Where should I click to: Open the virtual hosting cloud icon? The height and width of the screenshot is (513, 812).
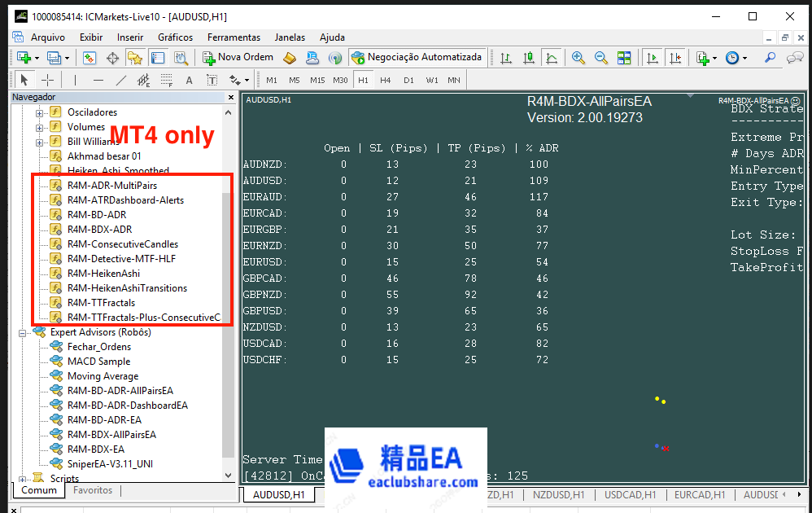[x=312, y=58]
